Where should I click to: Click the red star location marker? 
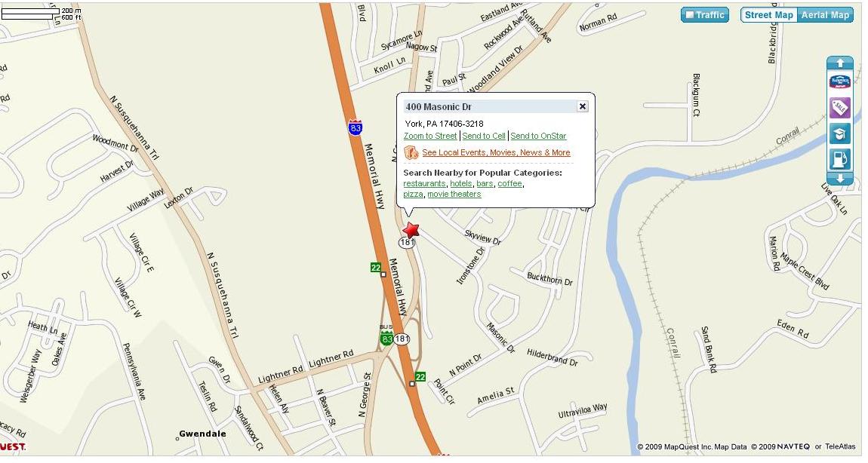tap(411, 229)
